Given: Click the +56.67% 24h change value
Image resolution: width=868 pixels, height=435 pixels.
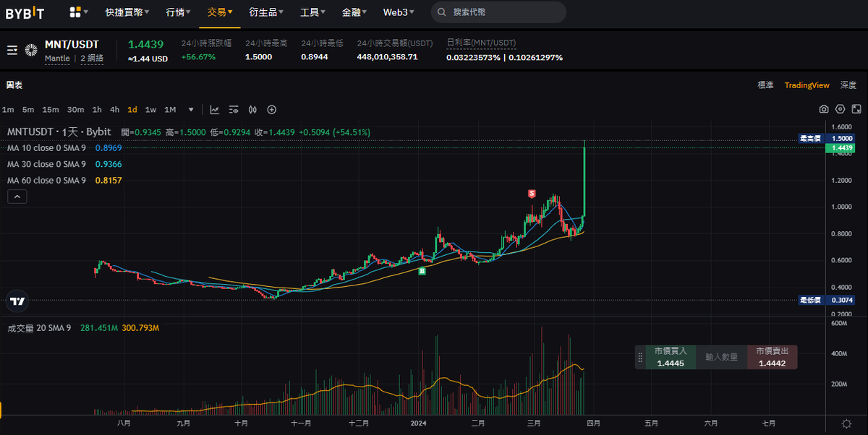Looking at the screenshot, I should click(198, 57).
